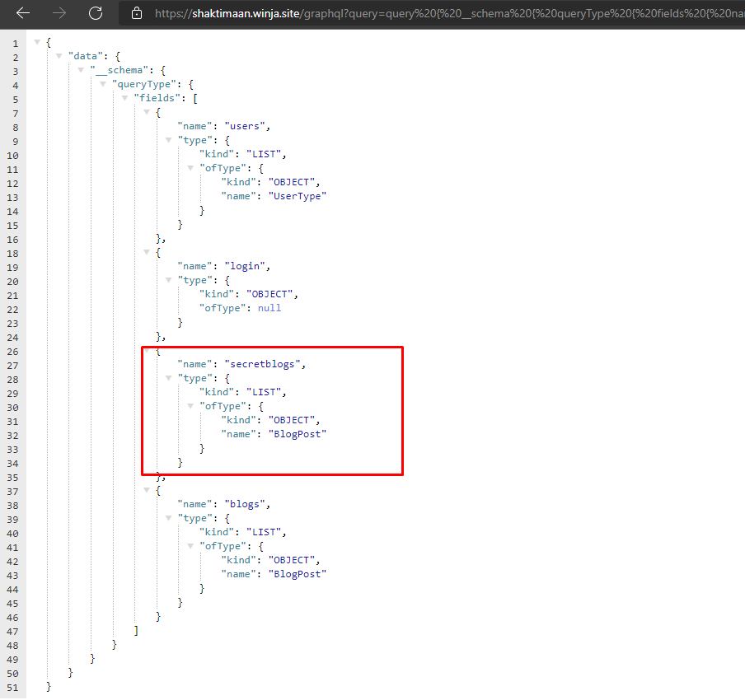This screenshot has width=745, height=700.
Task: Click "LIST" value on line 10
Action: (x=264, y=154)
